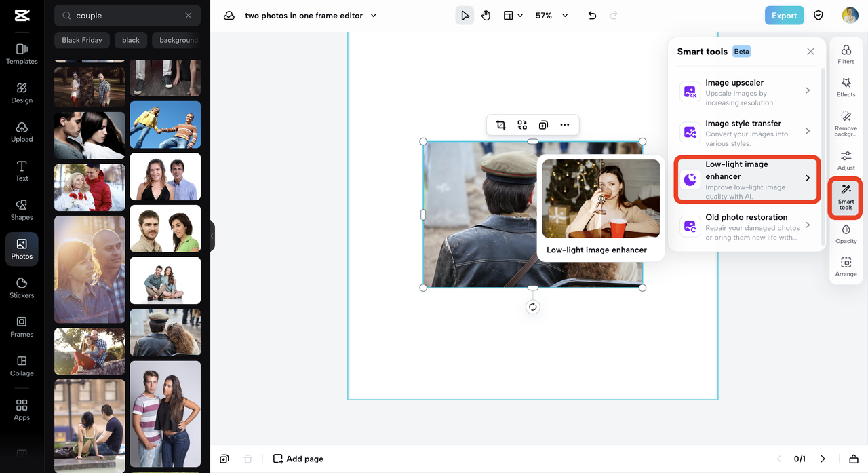Open the Frames panel
Viewport: 868px width, 473px height.
pyautogui.click(x=22, y=326)
